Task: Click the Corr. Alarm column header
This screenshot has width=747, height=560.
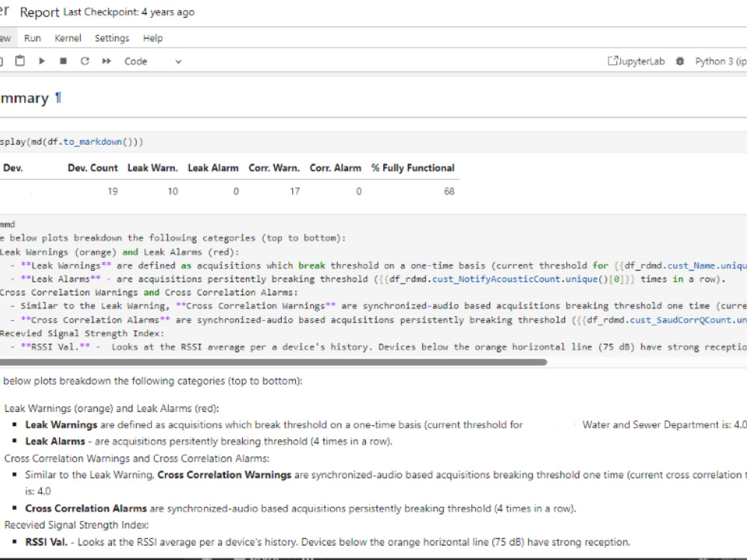Action: (x=335, y=168)
